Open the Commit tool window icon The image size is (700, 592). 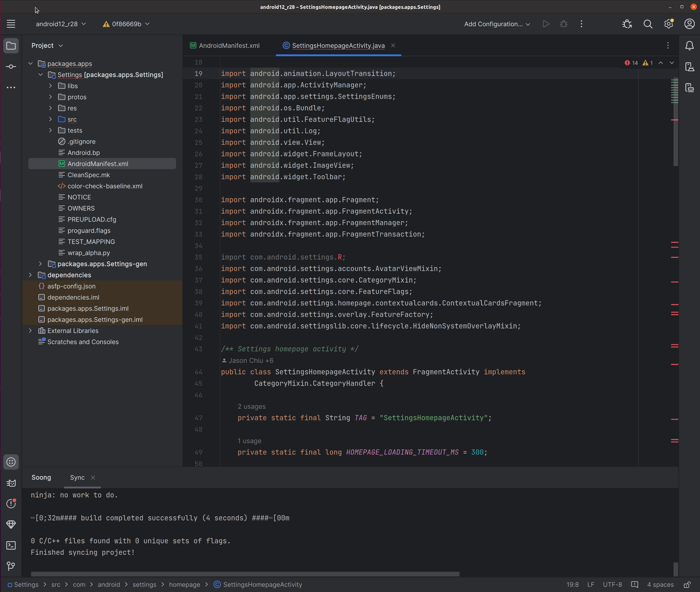pos(11,66)
